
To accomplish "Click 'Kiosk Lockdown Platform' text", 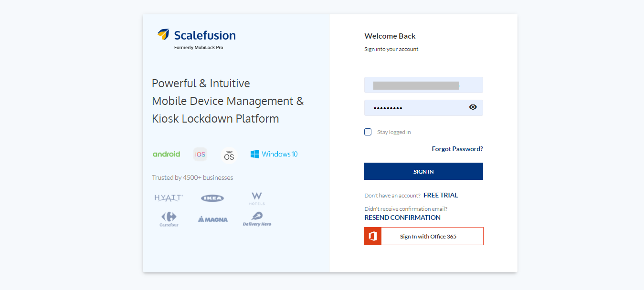I will [215, 119].
